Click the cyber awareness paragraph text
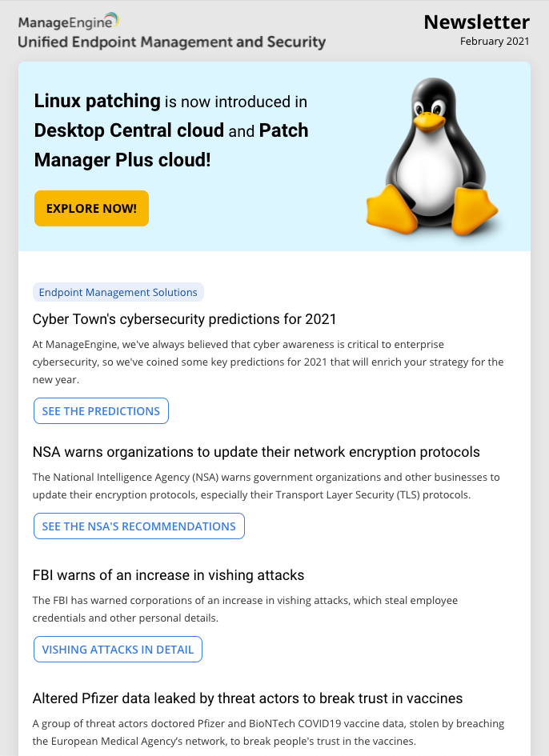Viewport: 549px width, 756px height. (x=267, y=362)
